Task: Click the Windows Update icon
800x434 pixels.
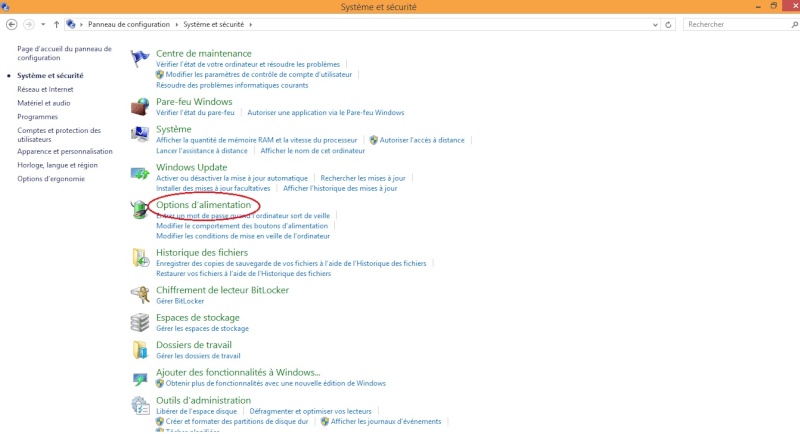Action: pos(140,173)
